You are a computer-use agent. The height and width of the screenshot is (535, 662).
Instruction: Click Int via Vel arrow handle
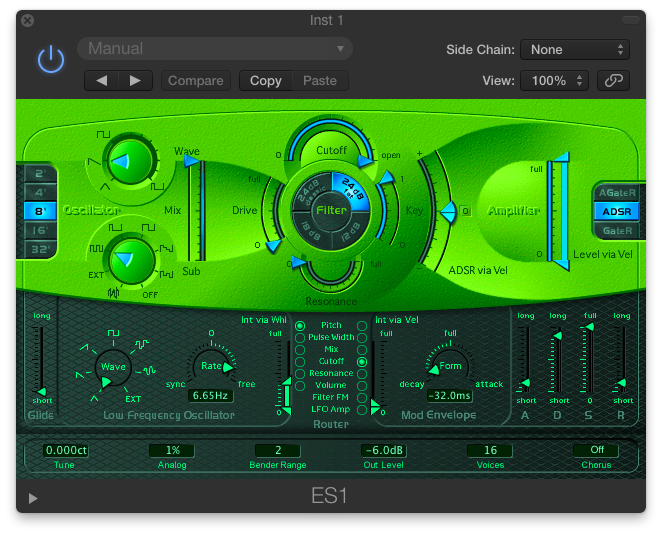click(x=375, y=407)
